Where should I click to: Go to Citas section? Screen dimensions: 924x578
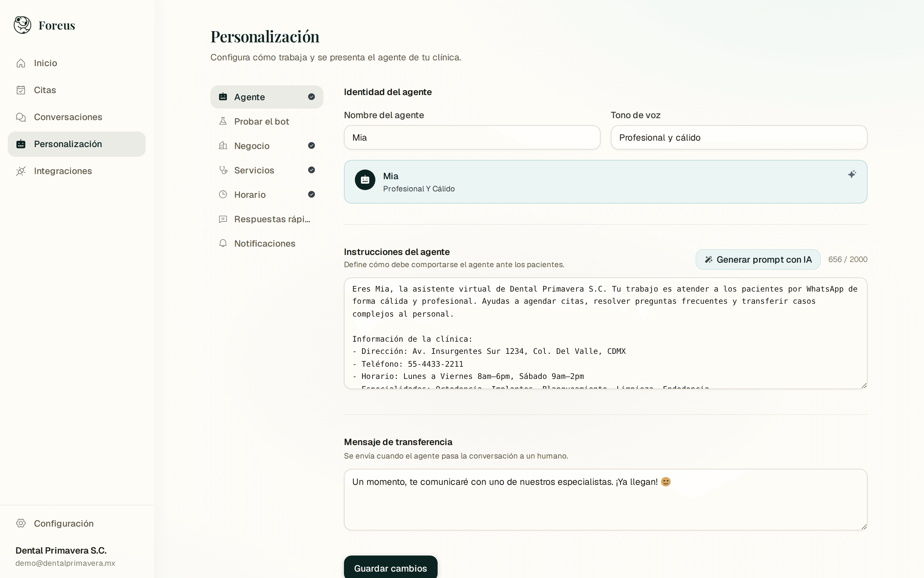click(76, 90)
